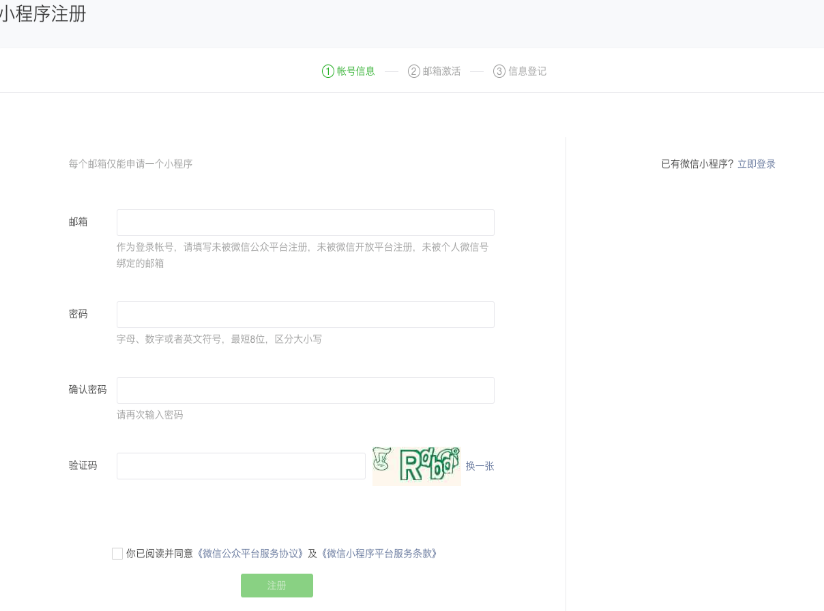Refresh the captcha via 换一张 link
This screenshot has width=824, height=611.
[x=480, y=466]
